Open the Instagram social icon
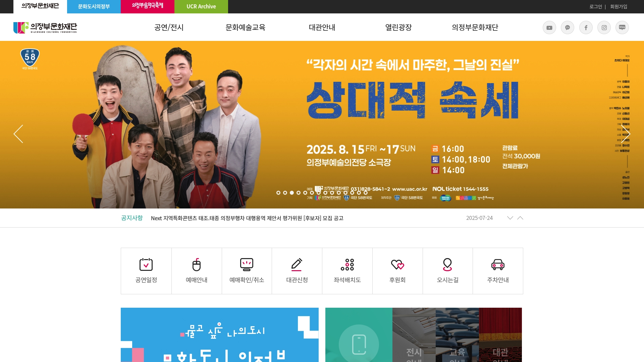644x362 pixels. point(604,27)
